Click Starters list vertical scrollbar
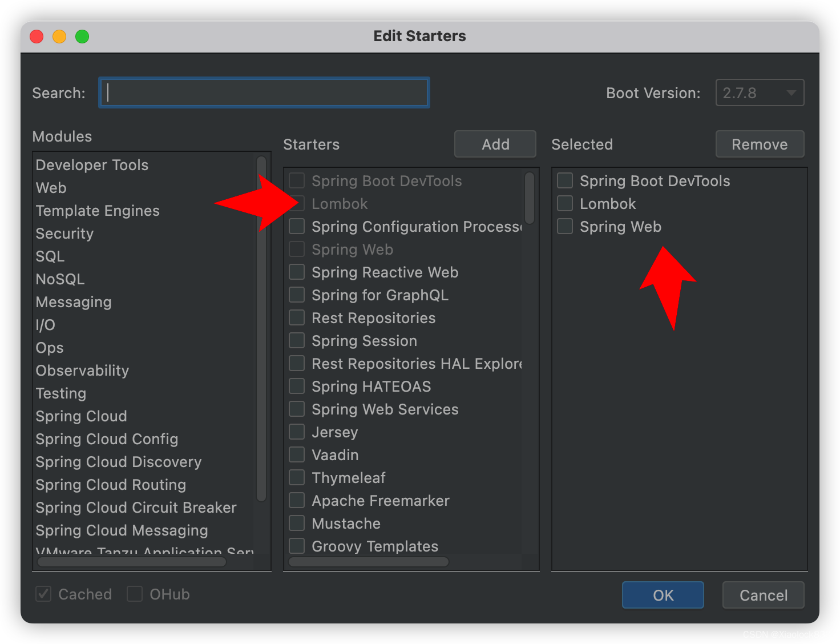The height and width of the screenshot is (644, 840). click(x=530, y=198)
